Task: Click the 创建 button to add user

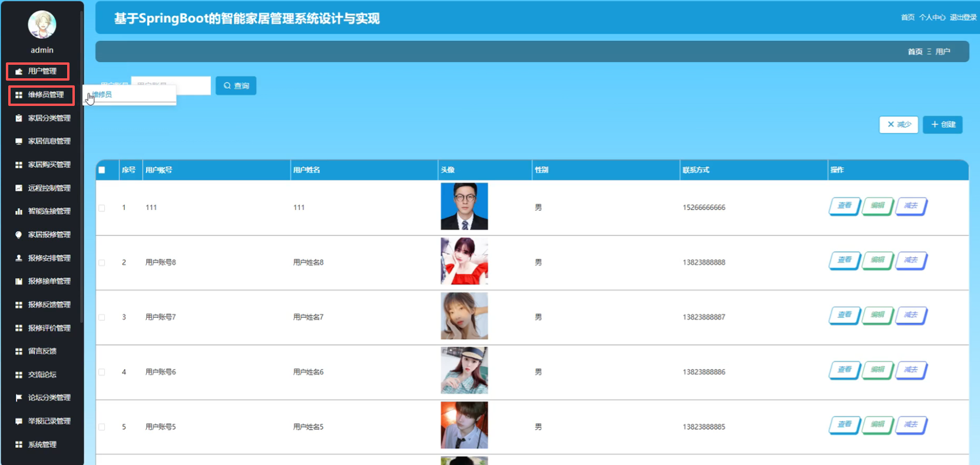Action: [943, 125]
